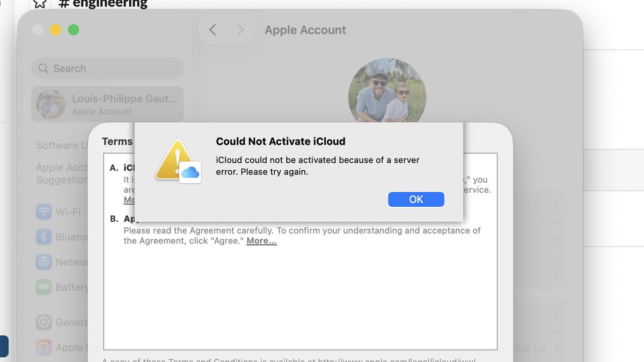Go forward with the right chevron arrow
This screenshot has height=362, width=644.
tap(240, 30)
